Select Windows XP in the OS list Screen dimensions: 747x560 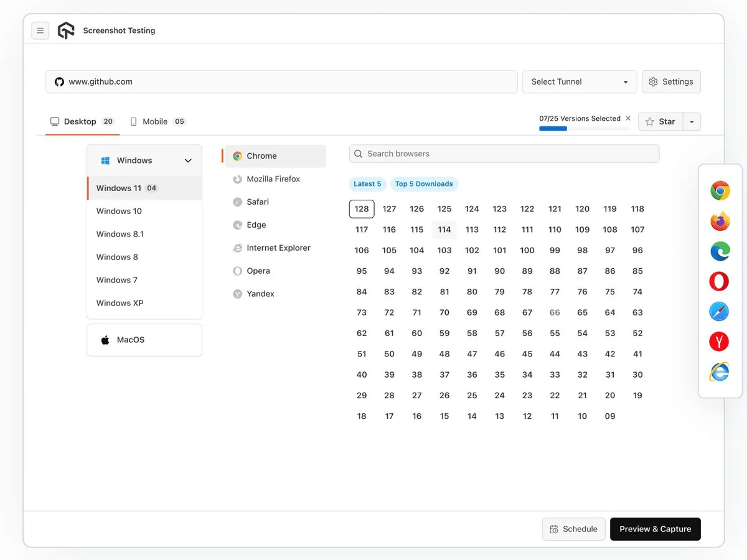tap(144, 303)
